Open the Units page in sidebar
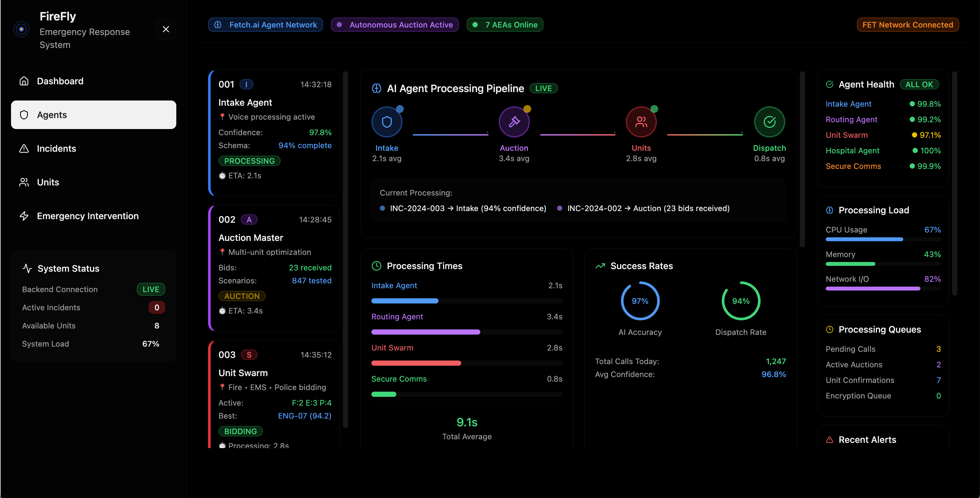This screenshot has width=980, height=498. 48,182
